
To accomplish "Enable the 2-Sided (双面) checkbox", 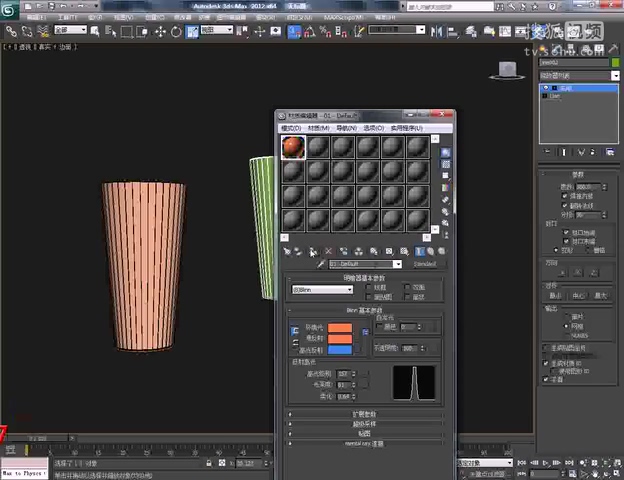I will [408, 286].
